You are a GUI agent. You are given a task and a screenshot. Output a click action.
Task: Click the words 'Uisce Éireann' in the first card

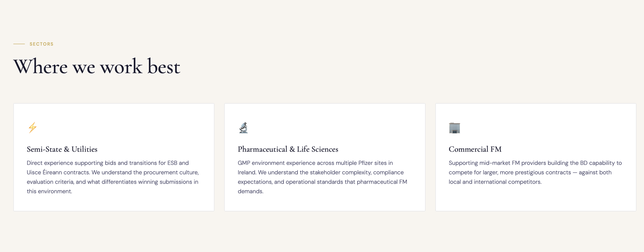[x=44, y=172]
